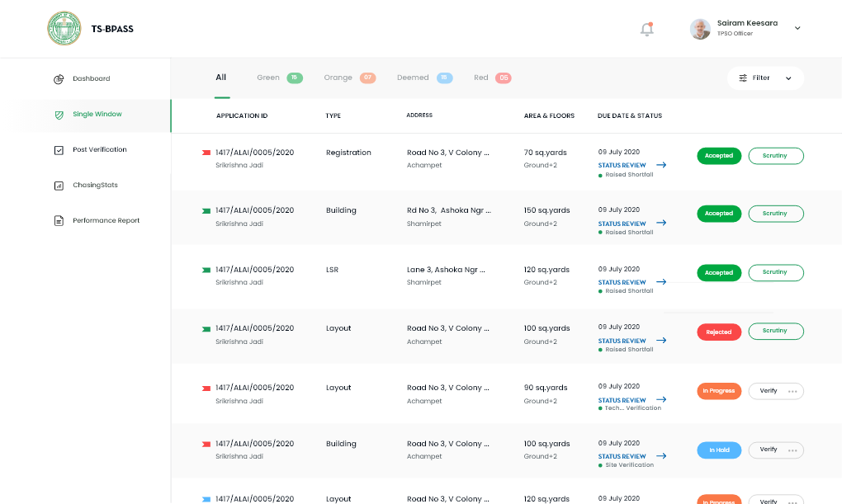The image size is (842, 504).
Task: Switch to the Orange tab
Action: pyautogui.click(x=348, y=78)
